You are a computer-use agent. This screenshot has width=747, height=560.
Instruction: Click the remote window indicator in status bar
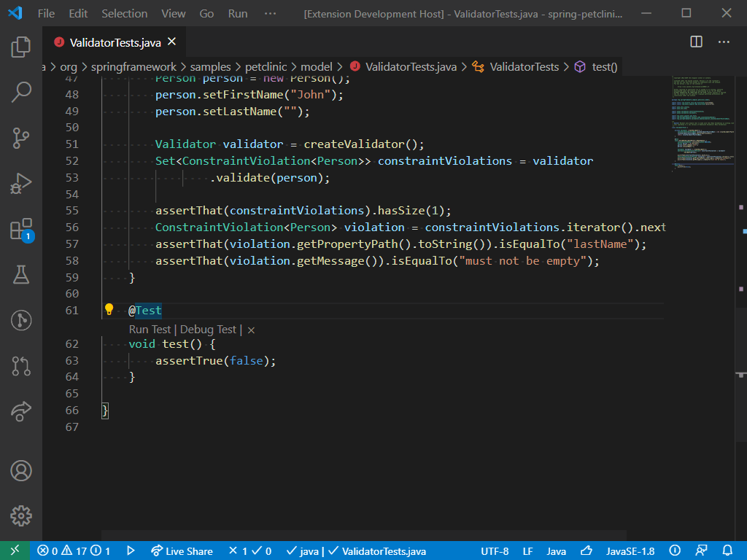(15, 551)
